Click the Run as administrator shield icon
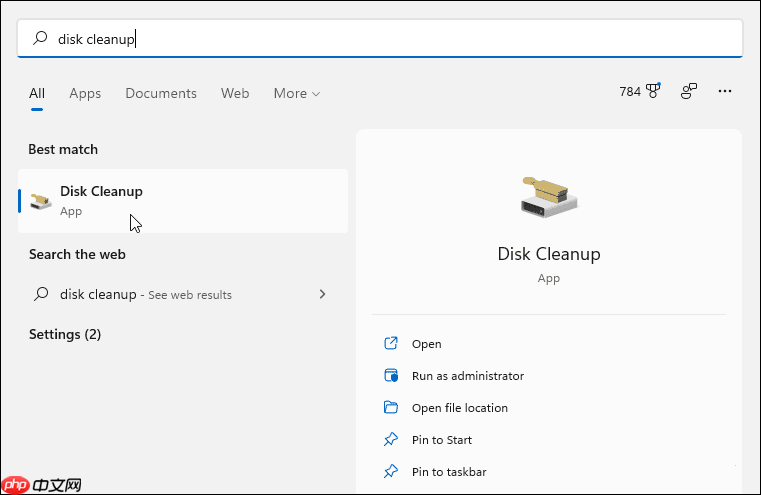The image size is (761, 495). coord(391,376)
